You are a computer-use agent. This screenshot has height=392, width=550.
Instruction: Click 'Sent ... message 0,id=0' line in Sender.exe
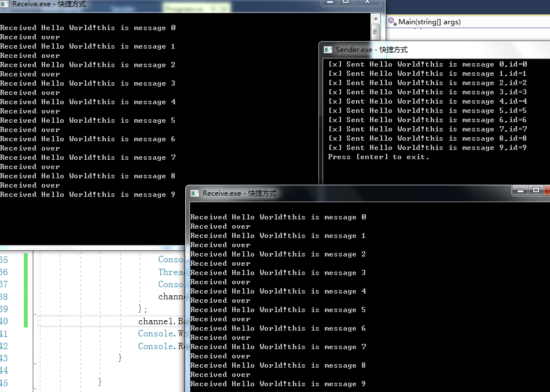pyautogui.click(x=428, y=64)
